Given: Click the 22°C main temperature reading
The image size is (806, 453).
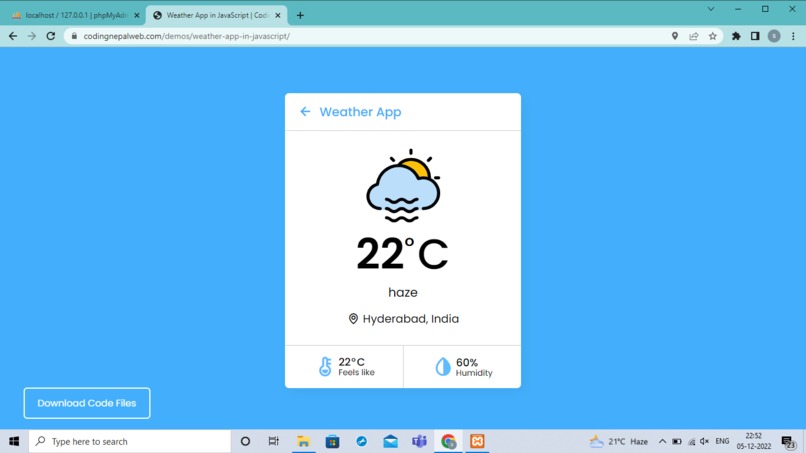Looking at the screenshot, I should 402,254.
